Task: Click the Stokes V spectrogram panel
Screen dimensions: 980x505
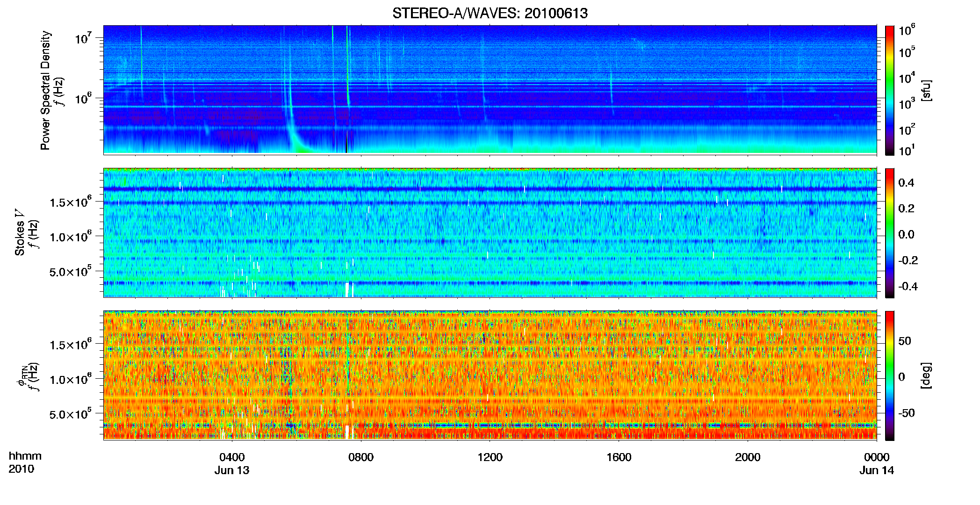Action: pos(490,233)
